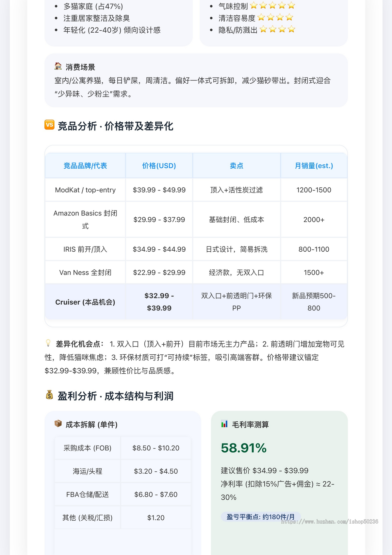Viewport: 392px width, 555px height.
Task: Click the price $34.99 - $44.99
Action: pos(159,249)
